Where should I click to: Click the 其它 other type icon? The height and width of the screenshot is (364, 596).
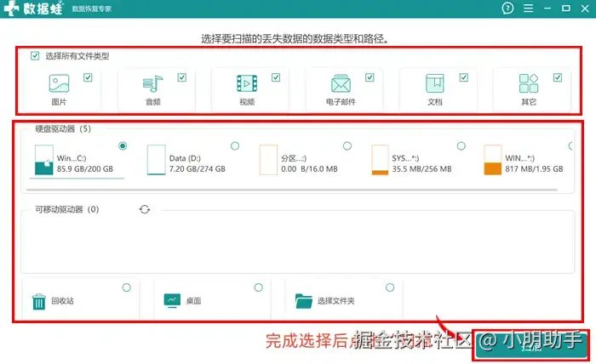529,83
